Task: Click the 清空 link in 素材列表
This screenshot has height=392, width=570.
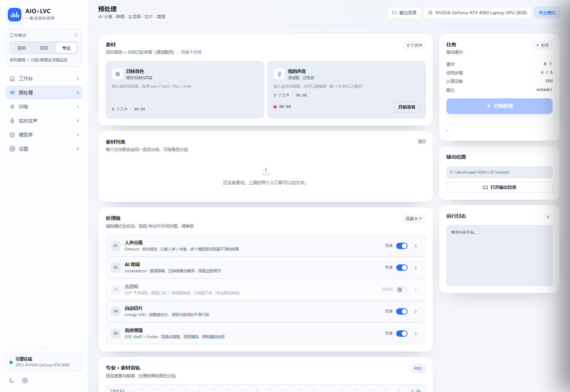Action: [x=422, y=141]
